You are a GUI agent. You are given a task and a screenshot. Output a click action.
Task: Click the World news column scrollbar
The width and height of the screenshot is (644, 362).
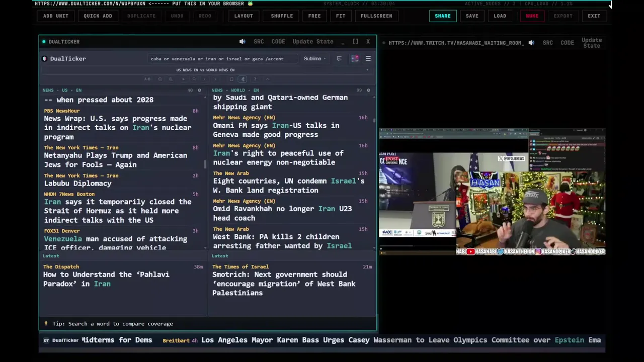374,121
